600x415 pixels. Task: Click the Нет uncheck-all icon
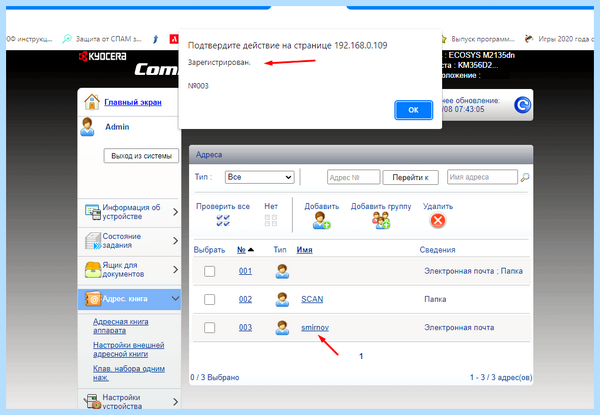pyautogui.click(x=271, y=220)
